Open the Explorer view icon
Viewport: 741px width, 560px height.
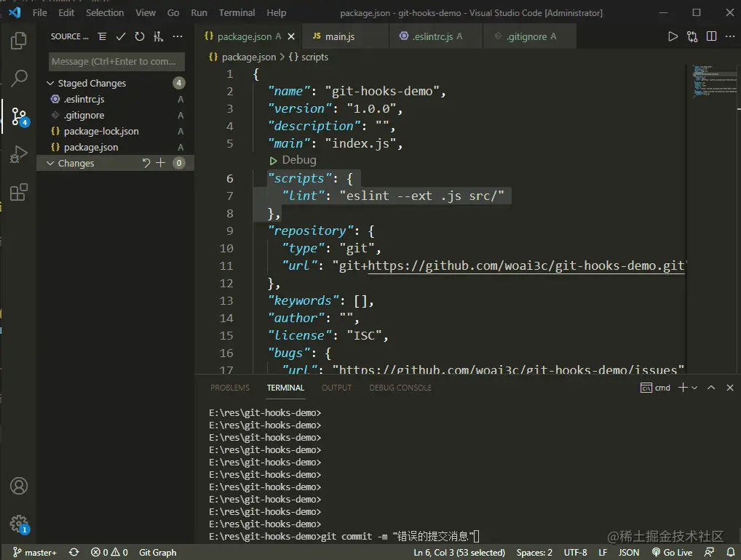click(18, 41)
